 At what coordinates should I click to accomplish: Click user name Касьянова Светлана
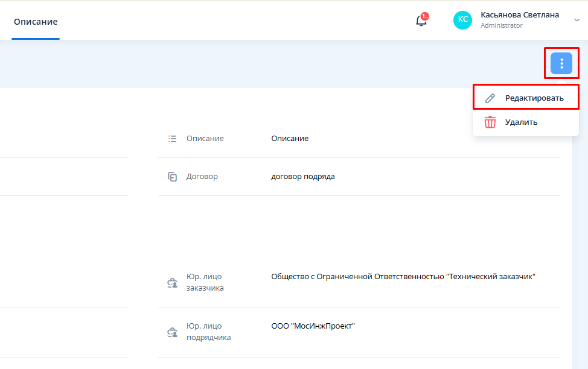(x=519, y=14)
